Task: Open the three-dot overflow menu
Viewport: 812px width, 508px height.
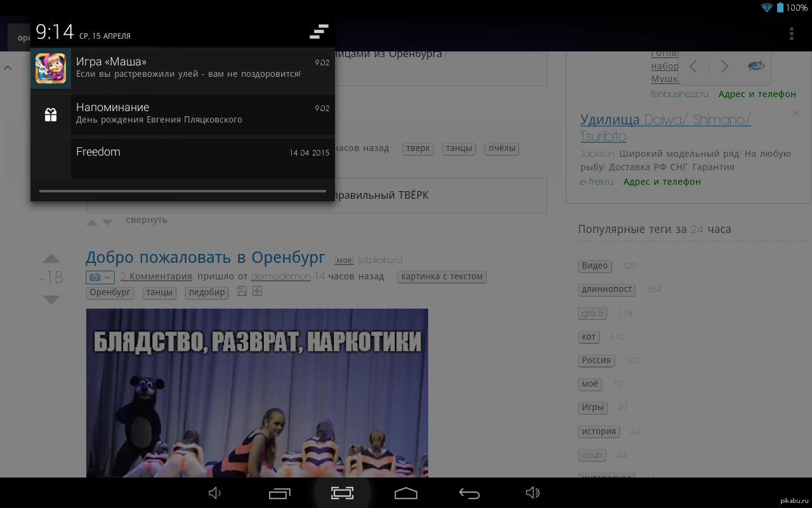Action: 791,34
